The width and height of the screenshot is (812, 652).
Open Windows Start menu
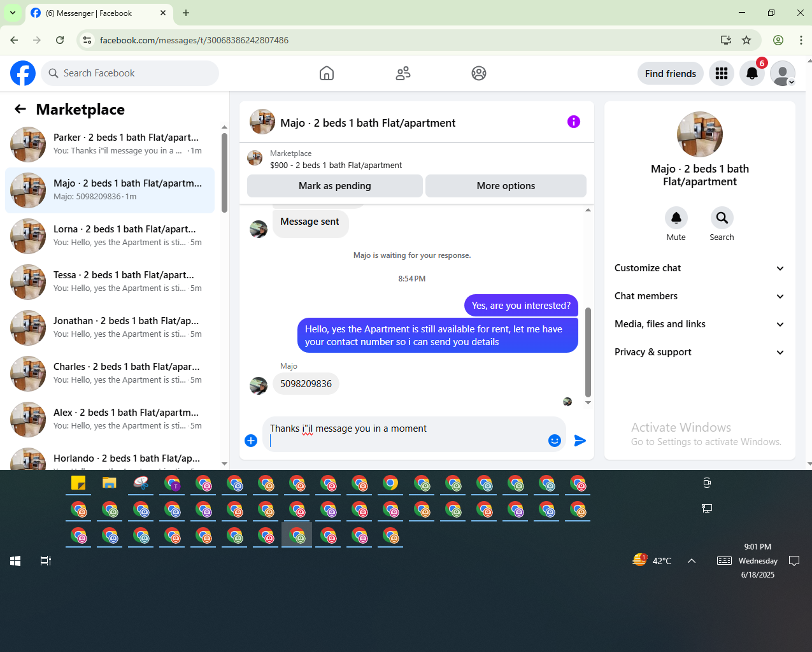[x=15, y=561]
